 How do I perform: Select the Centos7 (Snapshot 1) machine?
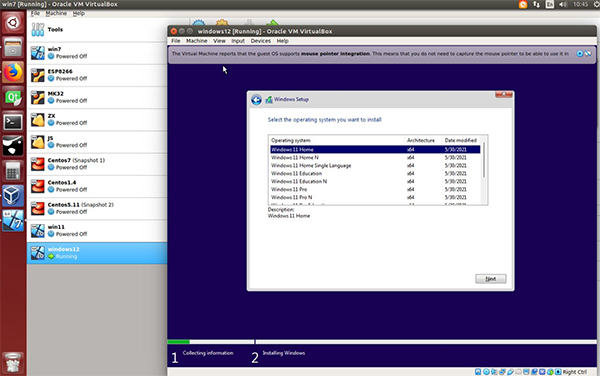(98, 164)
